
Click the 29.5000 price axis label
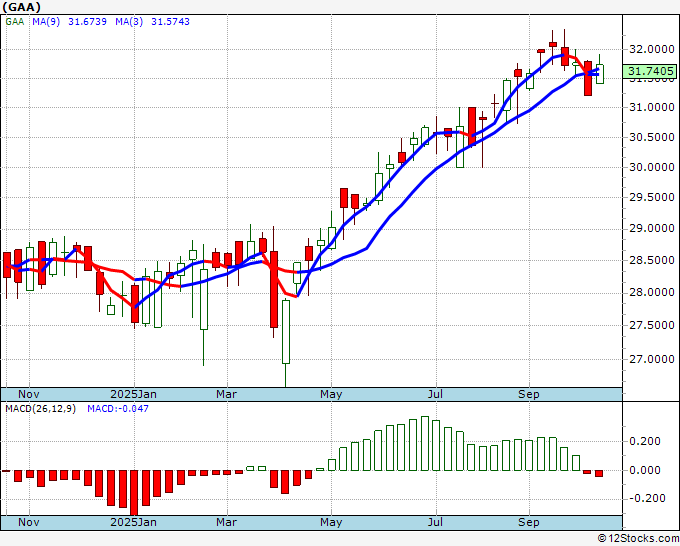[651, 197]
